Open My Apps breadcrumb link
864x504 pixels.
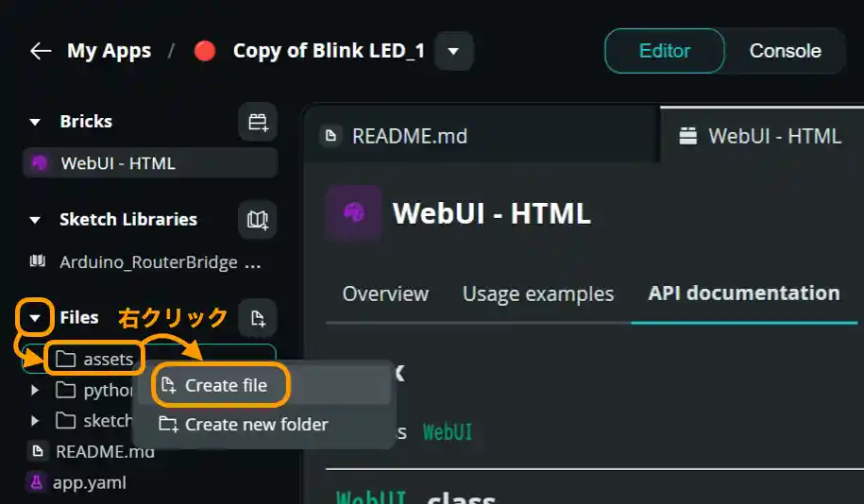pyautogui.click(x=110, y=51)
